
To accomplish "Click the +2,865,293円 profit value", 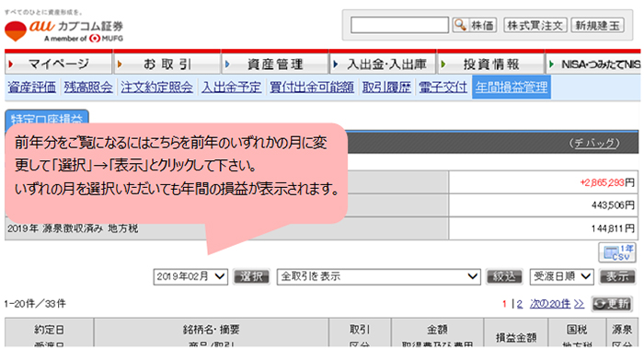I will coord(607,182).
